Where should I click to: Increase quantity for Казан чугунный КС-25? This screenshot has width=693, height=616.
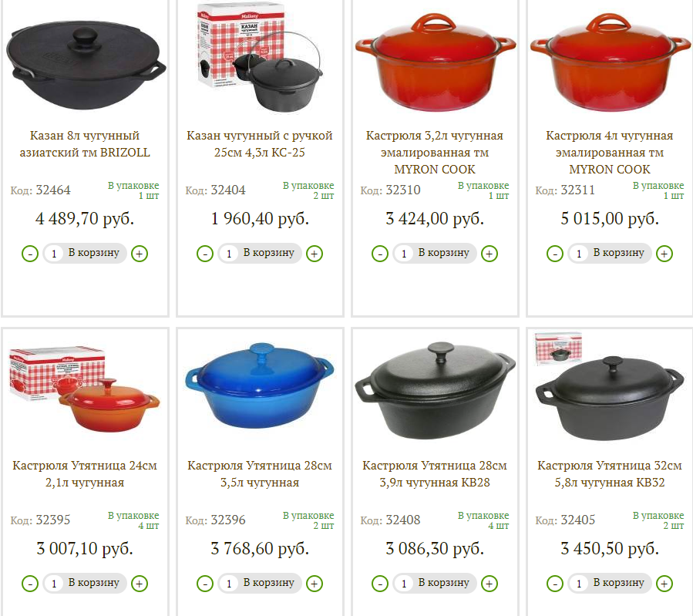pyautogui.click(x=315, y=254)
